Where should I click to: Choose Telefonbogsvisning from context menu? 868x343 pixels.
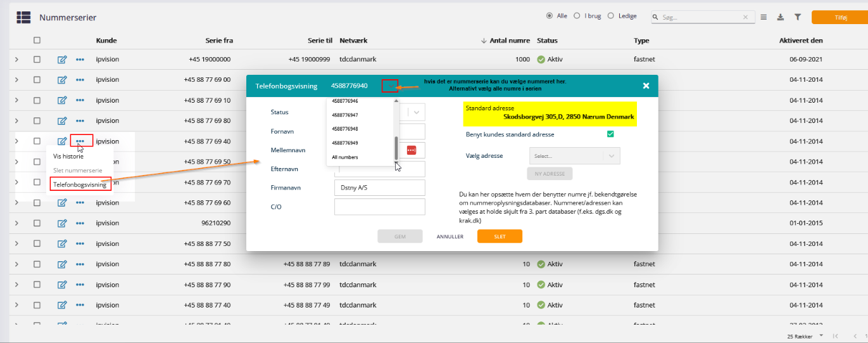coord(80,184)
